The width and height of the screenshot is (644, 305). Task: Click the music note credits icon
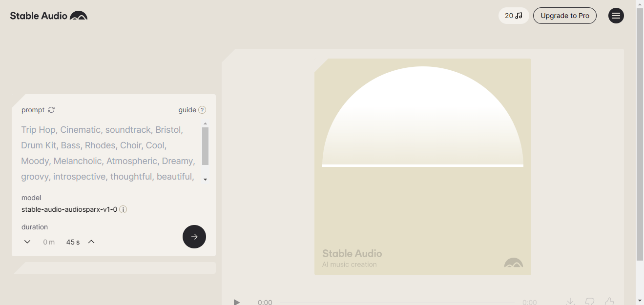pos(519,15)
